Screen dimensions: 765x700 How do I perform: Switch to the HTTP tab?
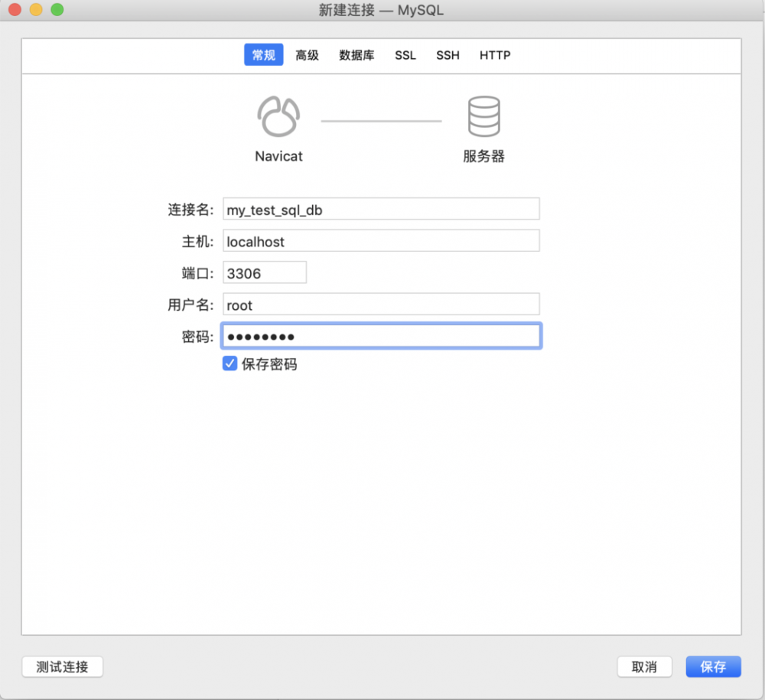pyautogui.click(x=494, y=55)
